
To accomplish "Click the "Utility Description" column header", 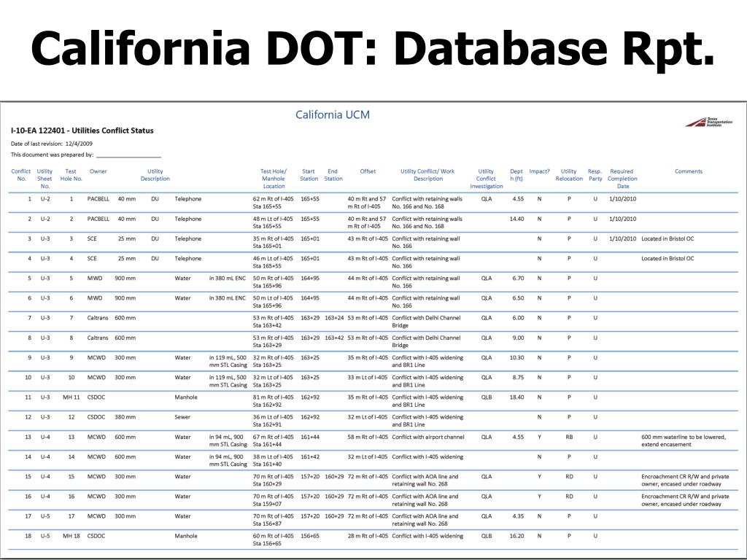I will point(155,175).
